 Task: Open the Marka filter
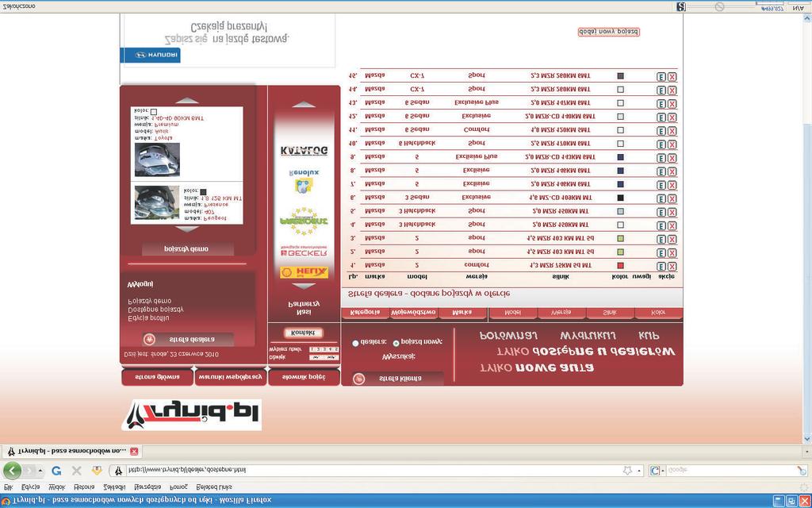click(462, 313)
